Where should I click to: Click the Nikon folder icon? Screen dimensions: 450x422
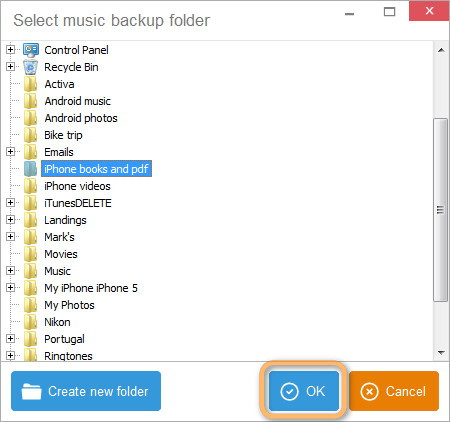point(31,322)
